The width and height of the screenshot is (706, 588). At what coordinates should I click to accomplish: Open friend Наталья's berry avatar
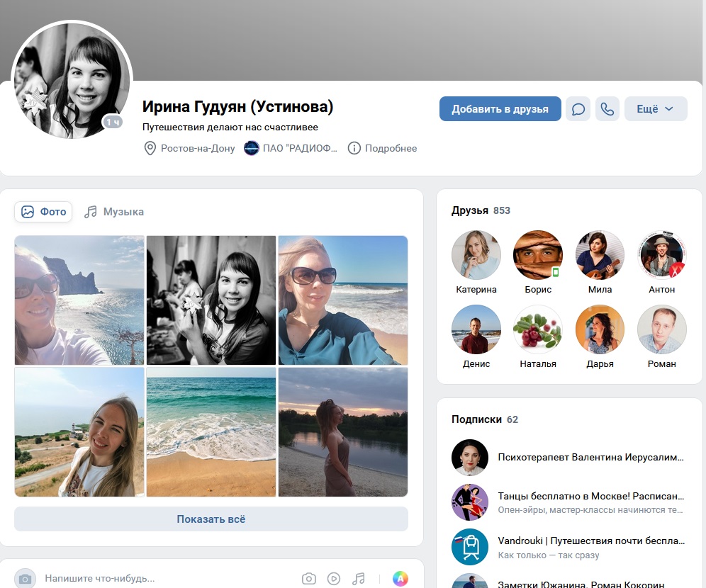tap(538, 329)
